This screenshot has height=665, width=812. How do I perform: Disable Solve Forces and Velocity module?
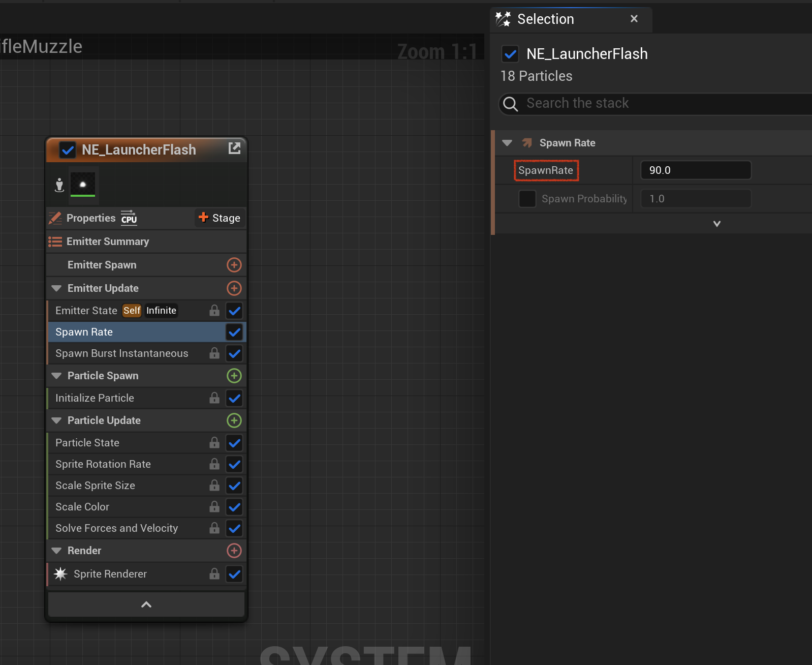(234, 528)
